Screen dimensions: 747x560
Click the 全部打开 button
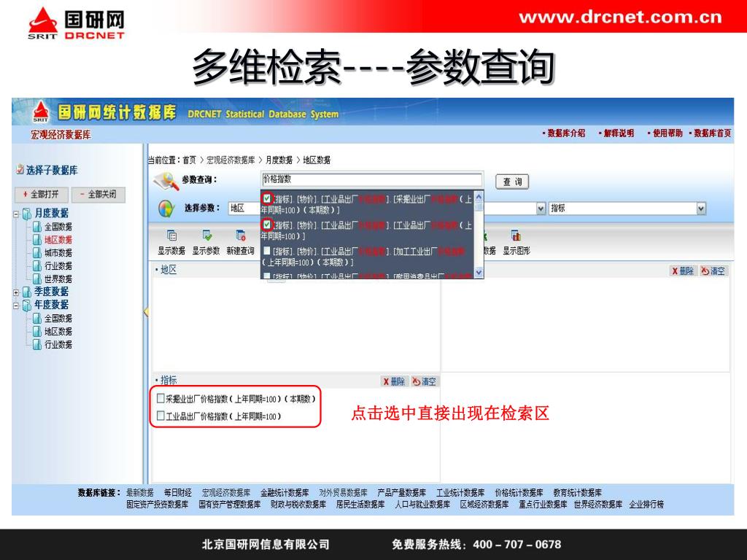pyautogui.click(x=43, y=194)
